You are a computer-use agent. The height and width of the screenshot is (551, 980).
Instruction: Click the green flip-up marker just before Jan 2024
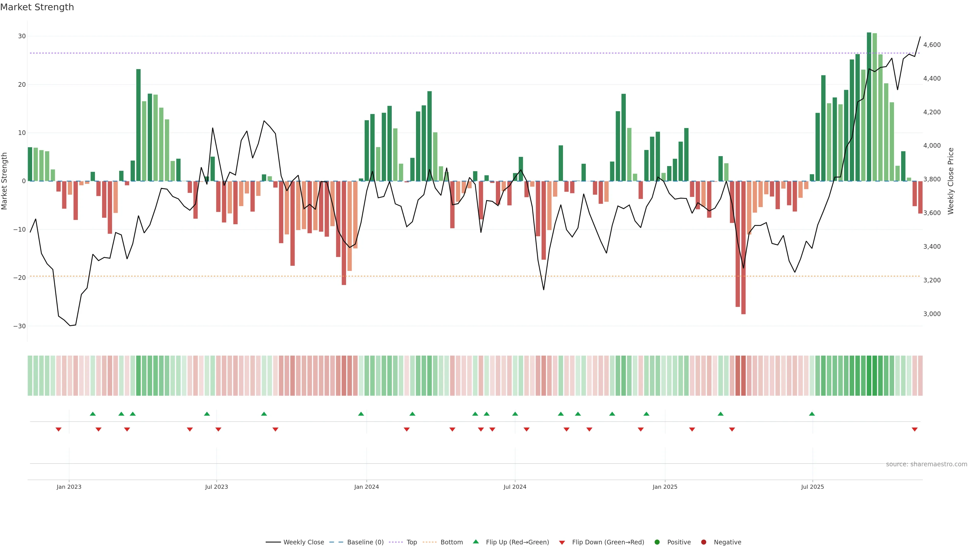(x=361, y=414)
